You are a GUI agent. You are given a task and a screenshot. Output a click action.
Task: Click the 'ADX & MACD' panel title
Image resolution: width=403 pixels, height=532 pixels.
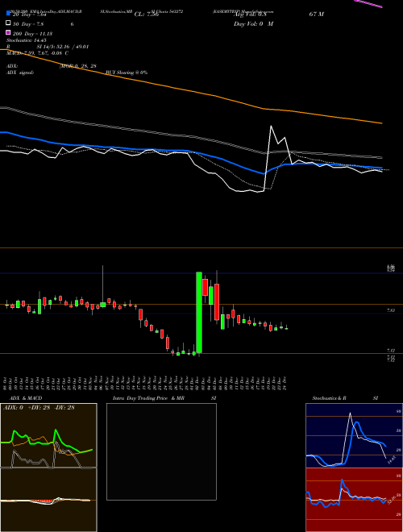[26, 398]
